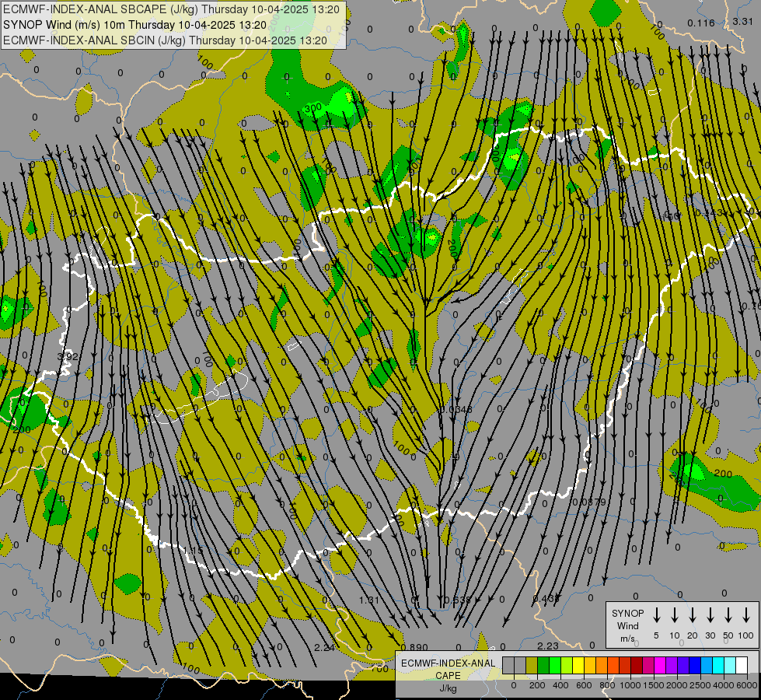Click the '100' speed label in wind legend
The image size is (761, 700).
[x=746, y=635]
